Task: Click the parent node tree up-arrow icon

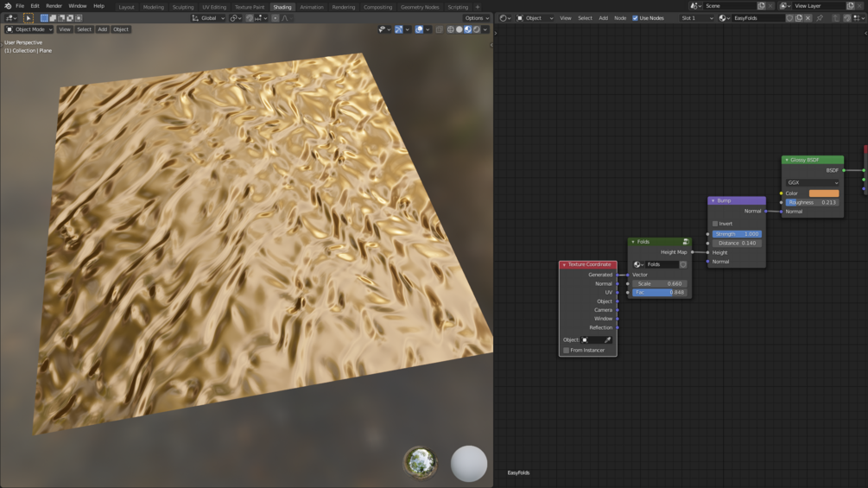Action: 835,18
